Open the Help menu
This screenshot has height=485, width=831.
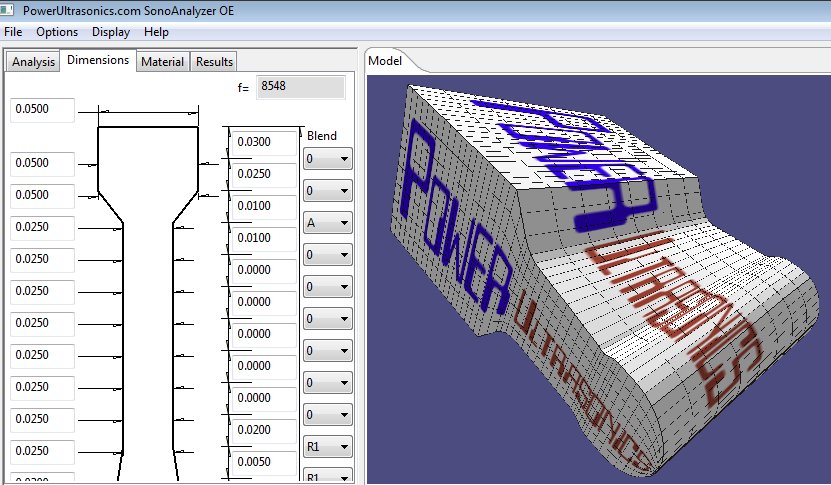pos(156,32)
